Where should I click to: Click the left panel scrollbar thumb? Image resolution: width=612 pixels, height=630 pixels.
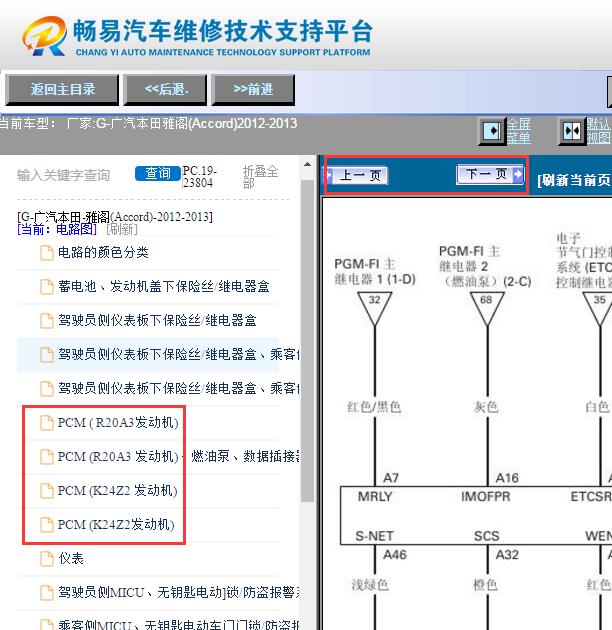(307, 341)
